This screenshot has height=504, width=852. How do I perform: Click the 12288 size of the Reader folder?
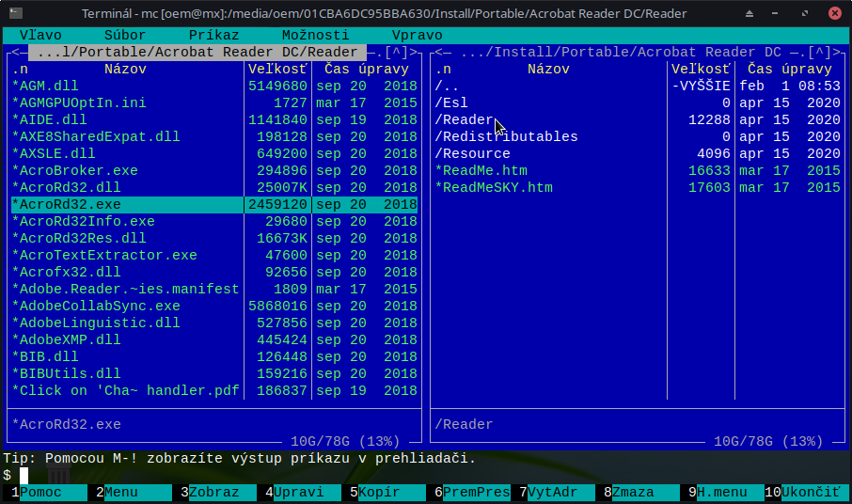[x=709, y=119]
